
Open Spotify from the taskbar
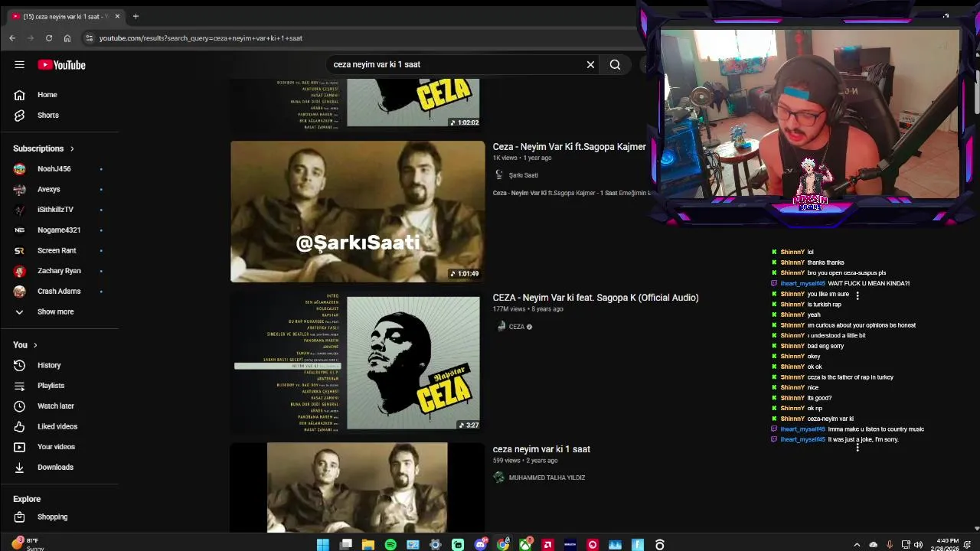click(390, 545)
